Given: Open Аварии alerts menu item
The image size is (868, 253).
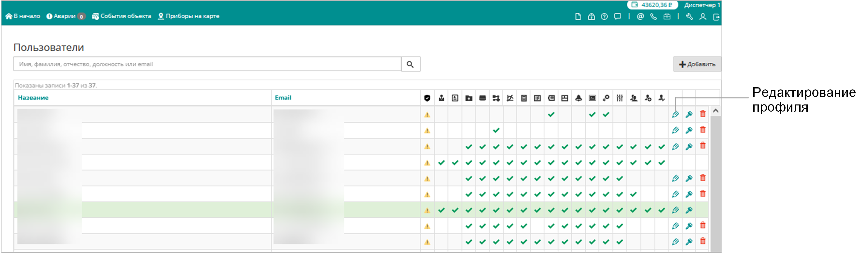Looking at the screenshot, I should [66, 16].
